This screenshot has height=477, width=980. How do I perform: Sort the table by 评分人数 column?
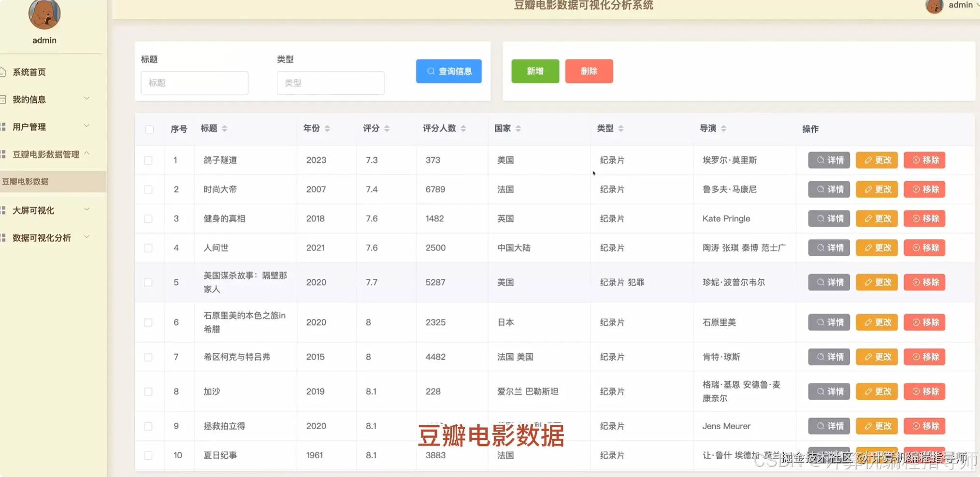click(463, 129)
